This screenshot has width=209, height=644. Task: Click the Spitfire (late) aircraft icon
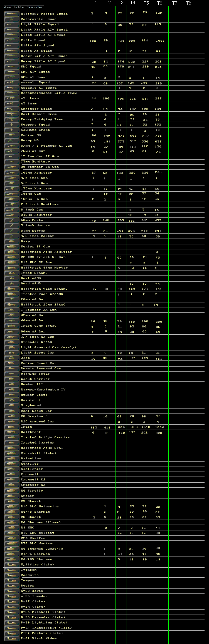pyautogui.click(x=12, y=564)
